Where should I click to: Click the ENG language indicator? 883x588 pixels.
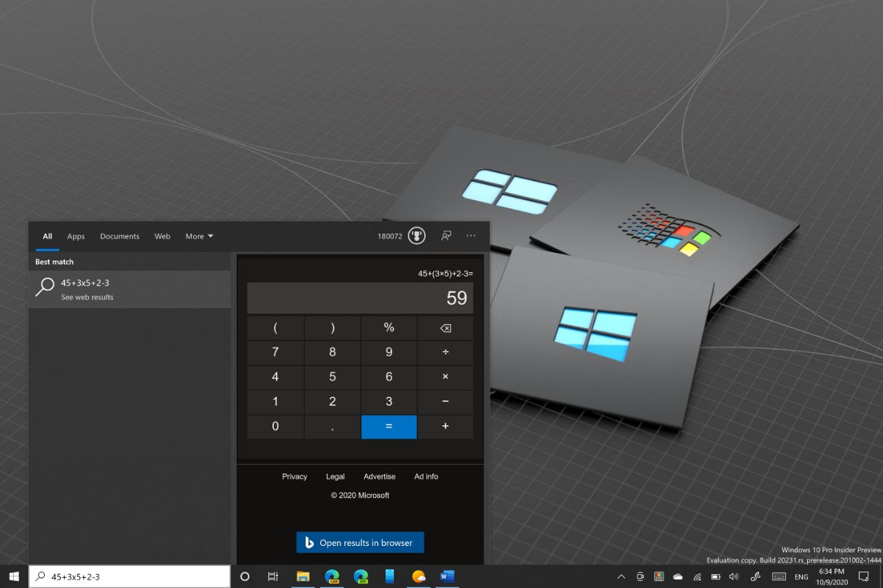[x=801, y=577]
